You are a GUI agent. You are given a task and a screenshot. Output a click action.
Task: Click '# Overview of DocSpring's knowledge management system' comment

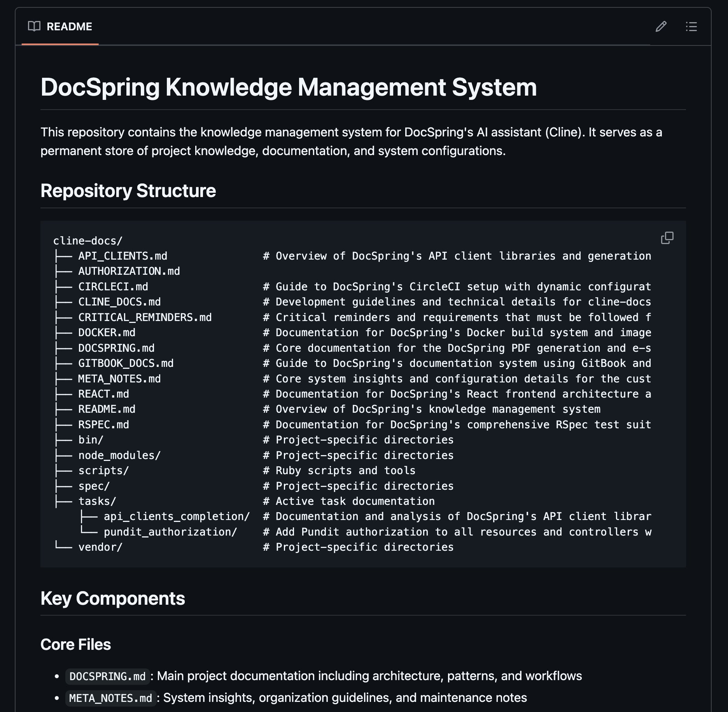point(432,409)
